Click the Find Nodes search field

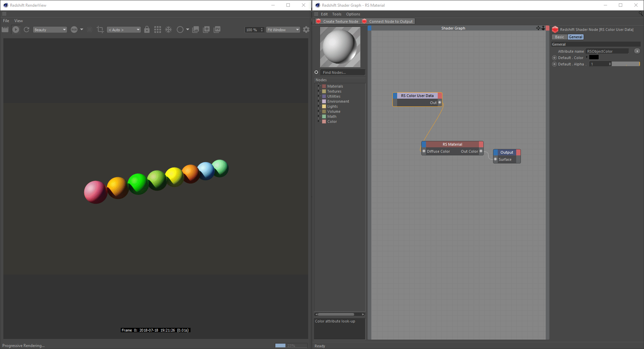tap(342, 72)
